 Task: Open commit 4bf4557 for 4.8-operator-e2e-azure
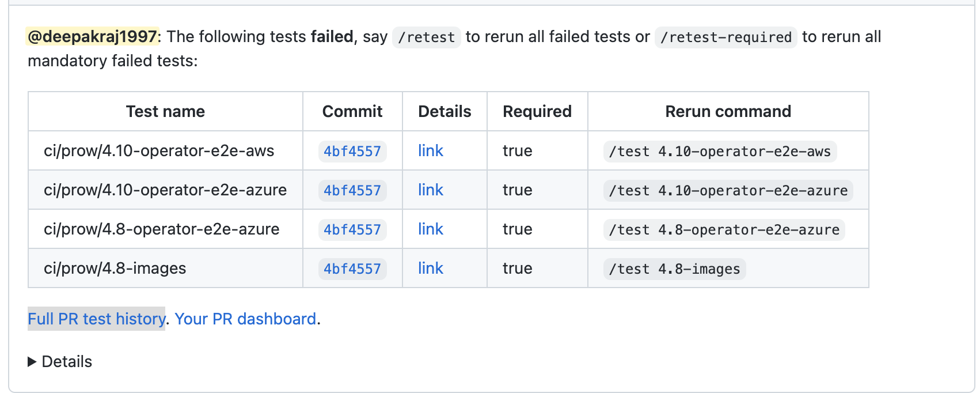pos(352,230)
